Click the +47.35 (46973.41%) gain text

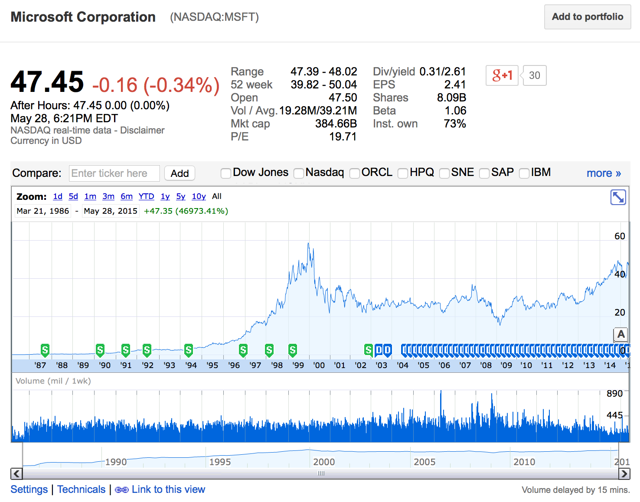pyautogui.click(x=186, y=211)
